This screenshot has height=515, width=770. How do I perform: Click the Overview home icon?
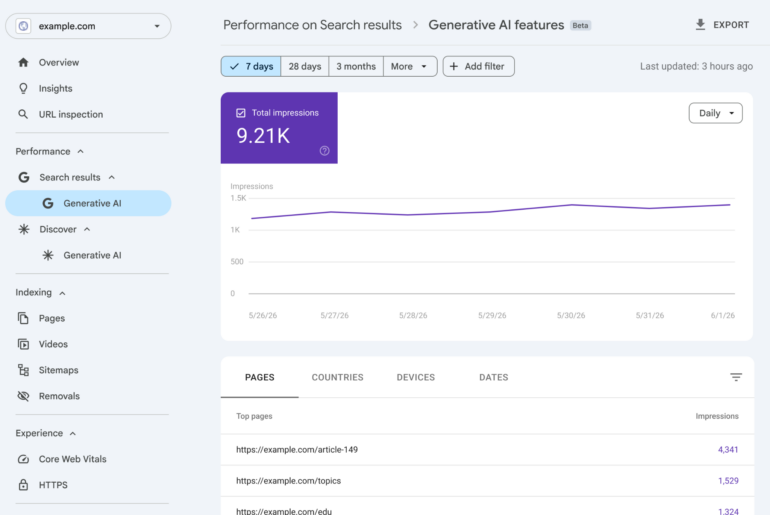(x=23, y=62)
